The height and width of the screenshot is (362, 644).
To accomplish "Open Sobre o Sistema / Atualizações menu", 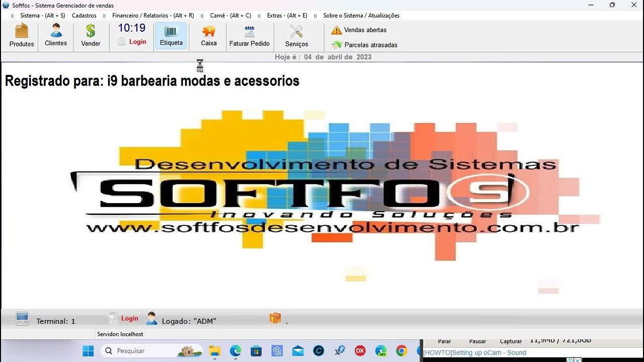I will tap(361, 16).
